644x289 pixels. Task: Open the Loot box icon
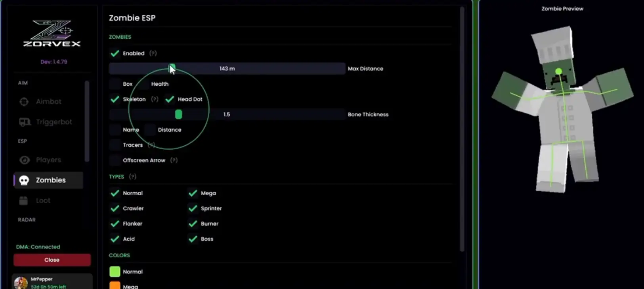pyautogui.click(x=23, y=200)
